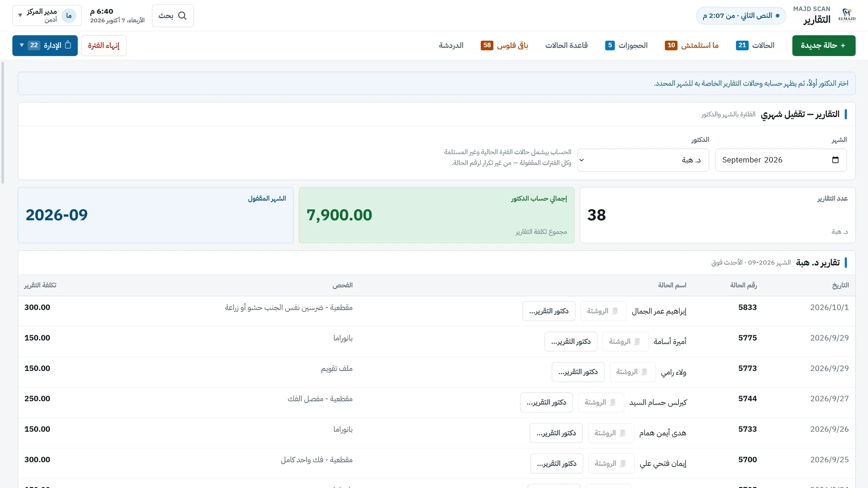The height and width of the screenshot is (488, 868).
Task: Click the النص التاني shift status pill
Action: click(x=741, y=16)
